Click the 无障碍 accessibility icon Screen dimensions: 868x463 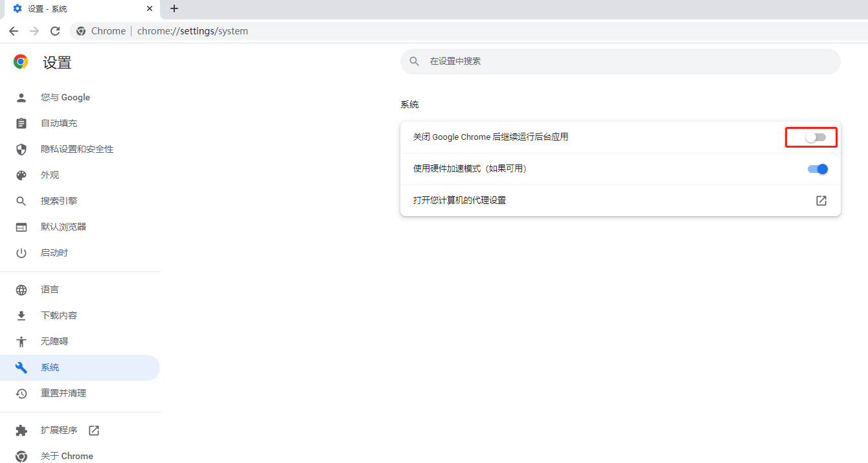click(x=21, y=341)
